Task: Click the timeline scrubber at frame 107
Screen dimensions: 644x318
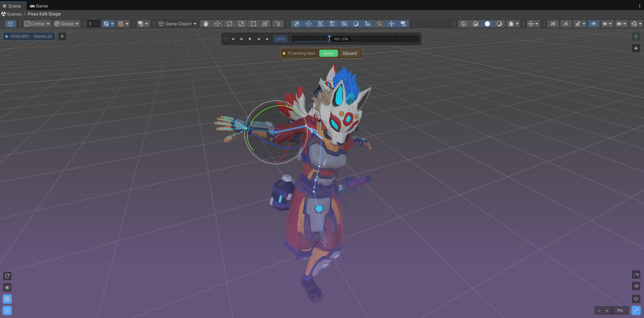Action: [x=329, y=38]
